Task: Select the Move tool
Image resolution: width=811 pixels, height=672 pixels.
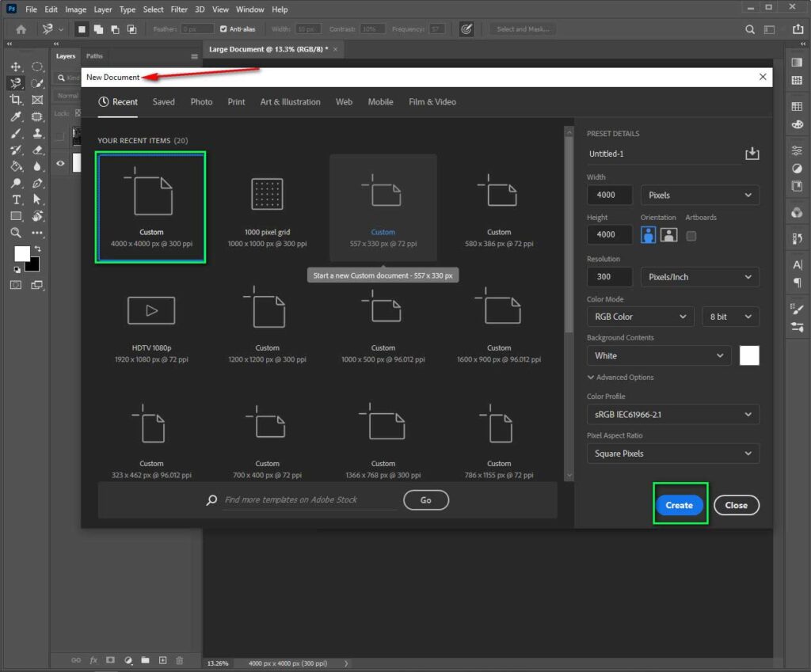Action: coord(16,67)
